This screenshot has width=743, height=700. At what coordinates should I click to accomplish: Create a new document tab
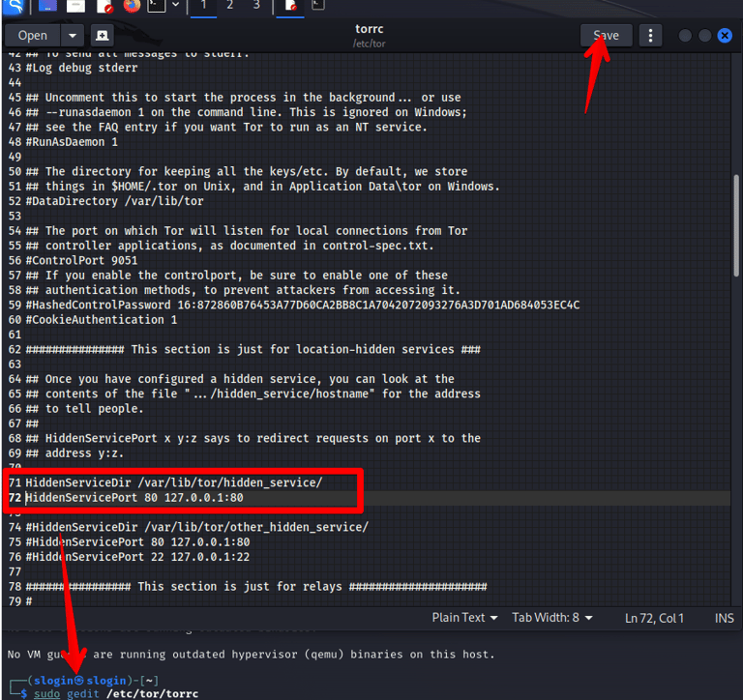click(102, 36)
